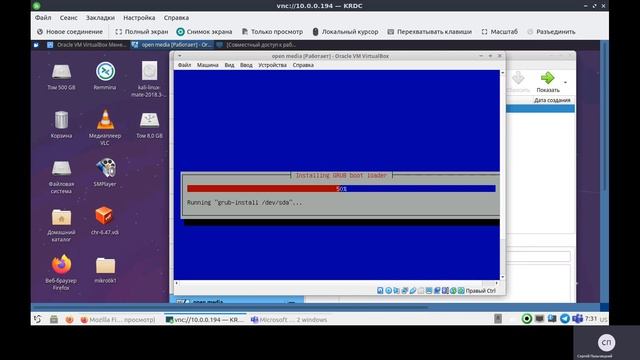Toggle Масштаб scaling option
Screen dimensions: 640x360
click(500, 31)
